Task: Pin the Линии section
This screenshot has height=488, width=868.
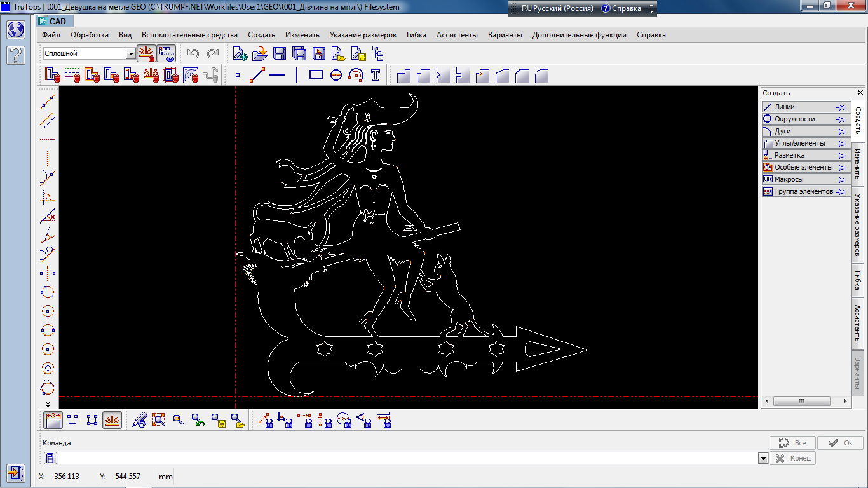Action: pyautogui.click(x=841, y=107)
